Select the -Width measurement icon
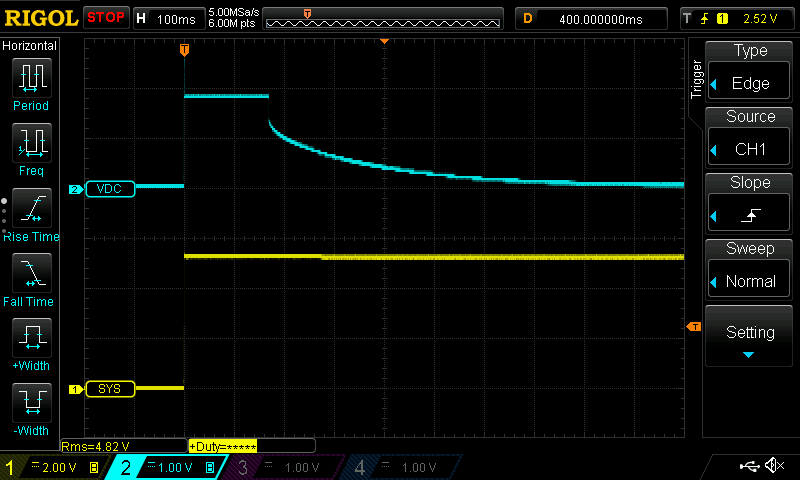This screenshot has width=800, height=480. coord(31,404)
